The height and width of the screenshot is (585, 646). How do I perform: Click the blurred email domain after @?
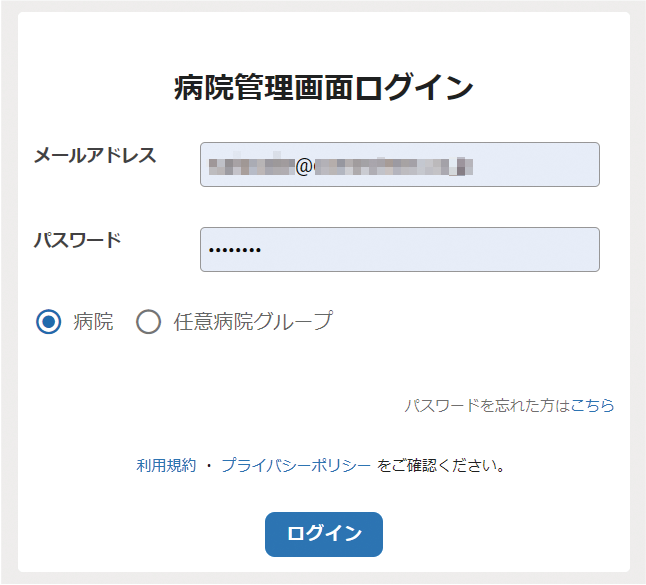tap(393, 167)
